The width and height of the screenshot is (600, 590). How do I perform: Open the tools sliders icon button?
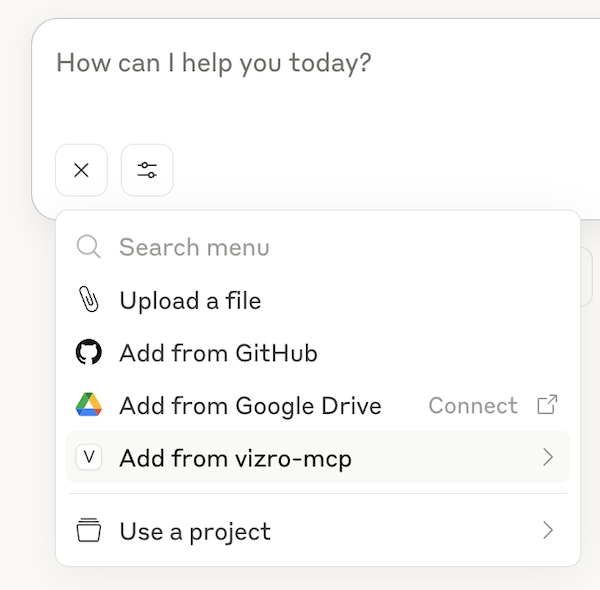tap(147, 170)
